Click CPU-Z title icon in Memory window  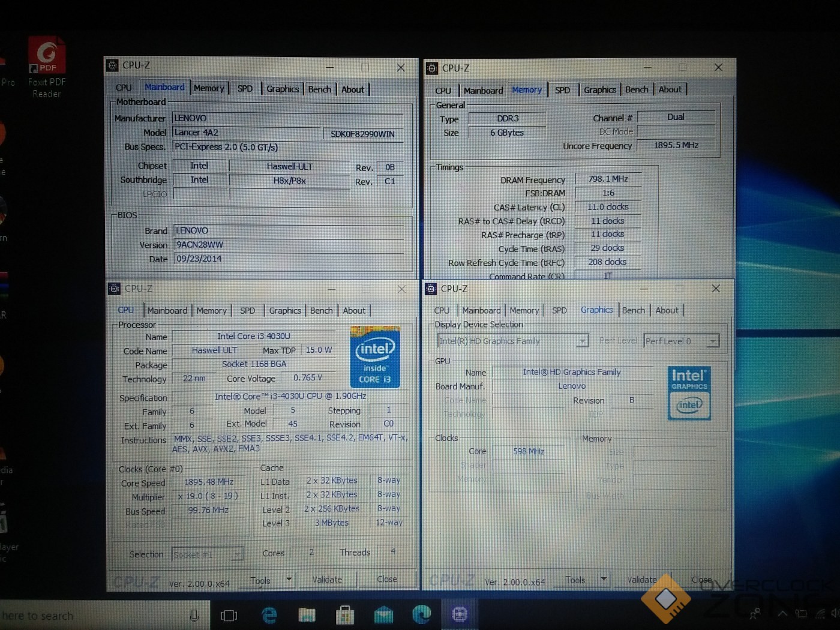(x=432, y=68)
